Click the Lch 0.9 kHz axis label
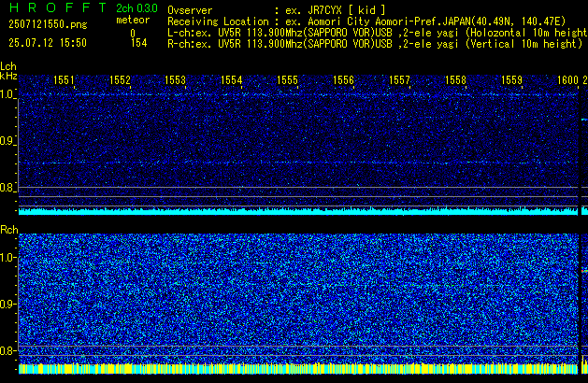588x383 pixels. [7, 141]
